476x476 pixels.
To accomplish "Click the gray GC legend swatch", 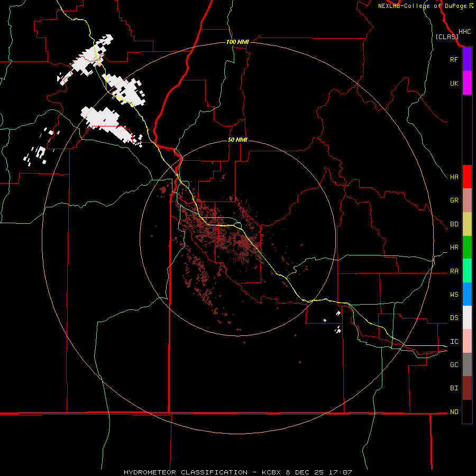I will (467, 364).
